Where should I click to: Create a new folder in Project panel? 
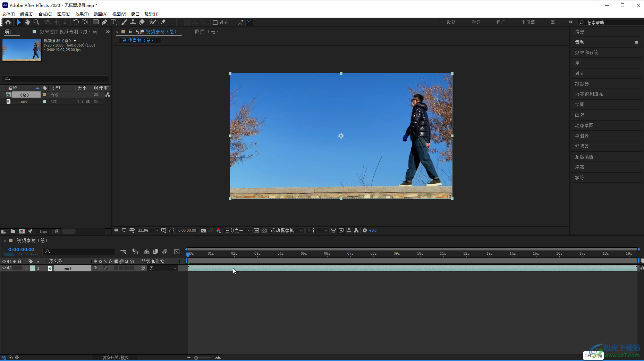[13, 231]
